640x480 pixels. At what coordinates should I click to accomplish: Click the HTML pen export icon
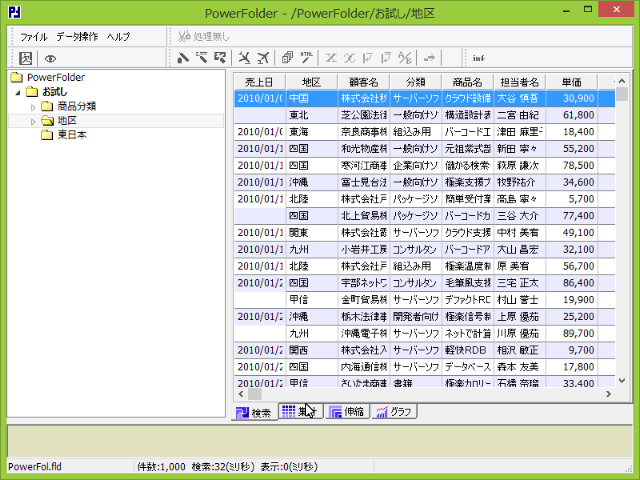tap(306, 58)
